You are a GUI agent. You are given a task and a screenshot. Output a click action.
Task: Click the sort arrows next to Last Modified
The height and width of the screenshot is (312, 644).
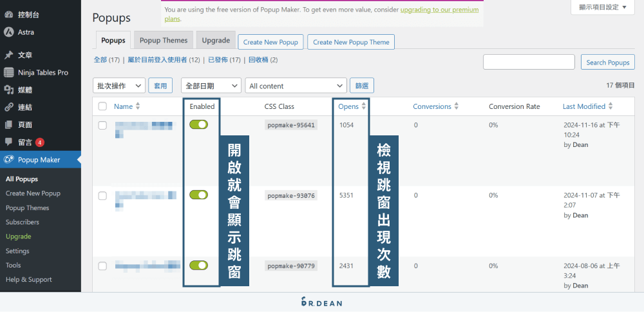pyautogui.click(x=611, y=106)
